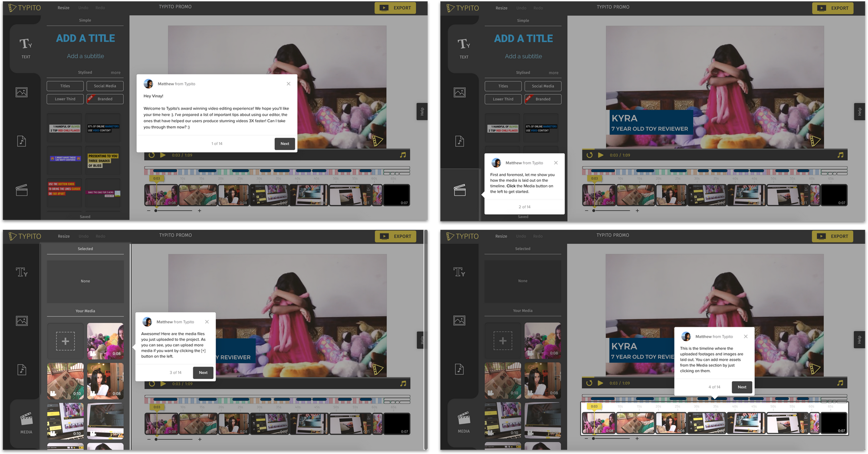Image resolution: width=868 pixels, height=454 pixels.
Task: Open the MEDIA tab icon in the '4 of 14' screenshot
Action: (464, 422)
